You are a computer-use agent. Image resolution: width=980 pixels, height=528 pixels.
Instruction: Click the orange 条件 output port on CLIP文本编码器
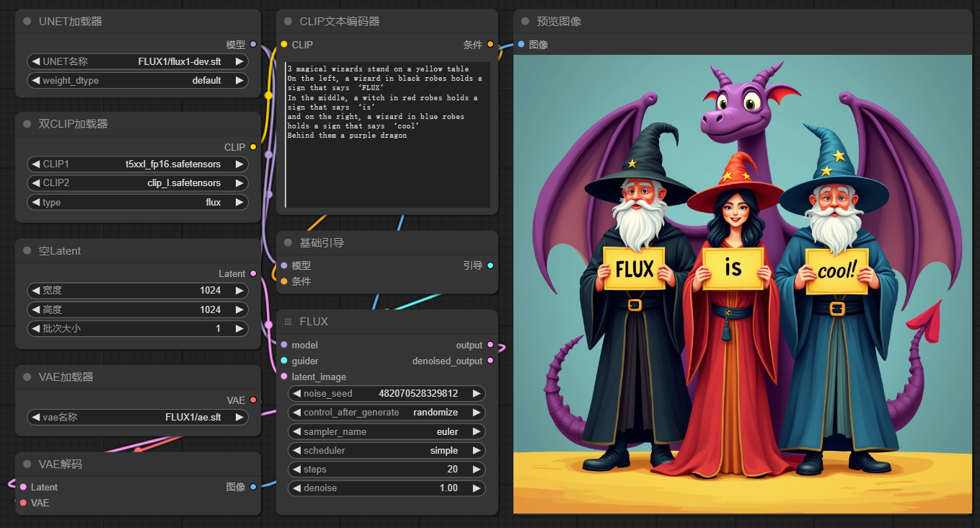pyautogui.click(x=490, y=45)
